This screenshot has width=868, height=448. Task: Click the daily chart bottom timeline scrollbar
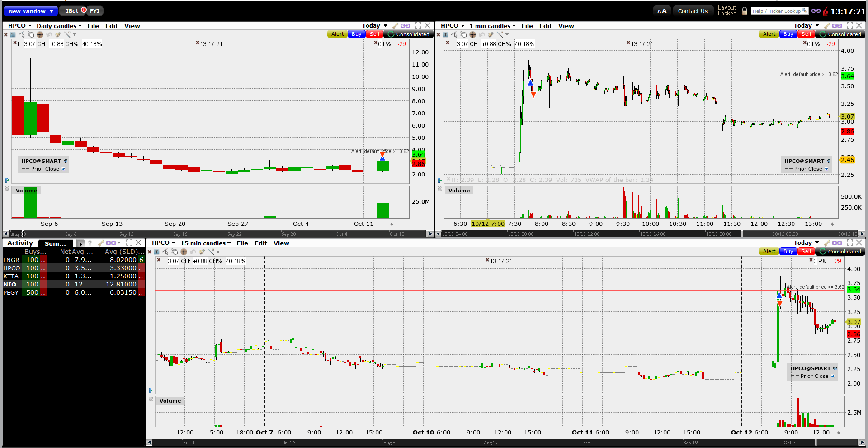[218, 234]
